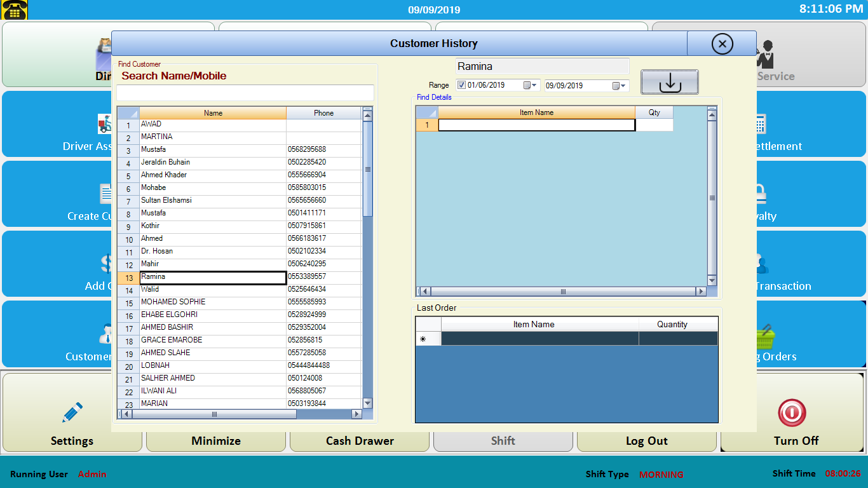Open the start date calendar dropdown
Image resolution: width=868 pixels, height=488 pixels.
531,85
